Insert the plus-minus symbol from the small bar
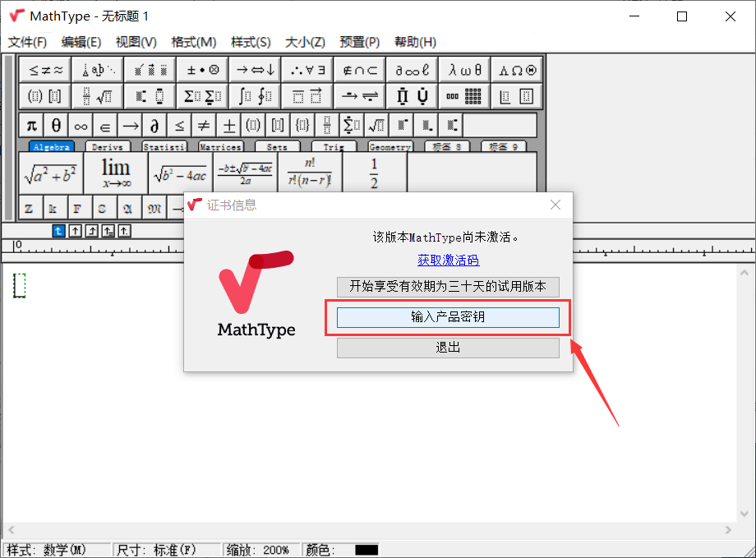The height and width of the screenshot is (558, 756). pyautogui.click(x=228, y=125)
